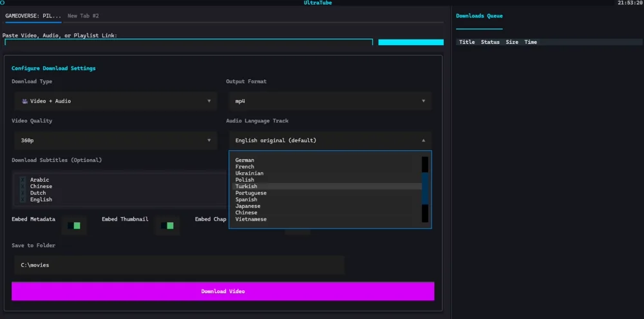
Task: Edit the Save to Folder path C:\movies
Action: pyautogui.click(x=179, y=265)
